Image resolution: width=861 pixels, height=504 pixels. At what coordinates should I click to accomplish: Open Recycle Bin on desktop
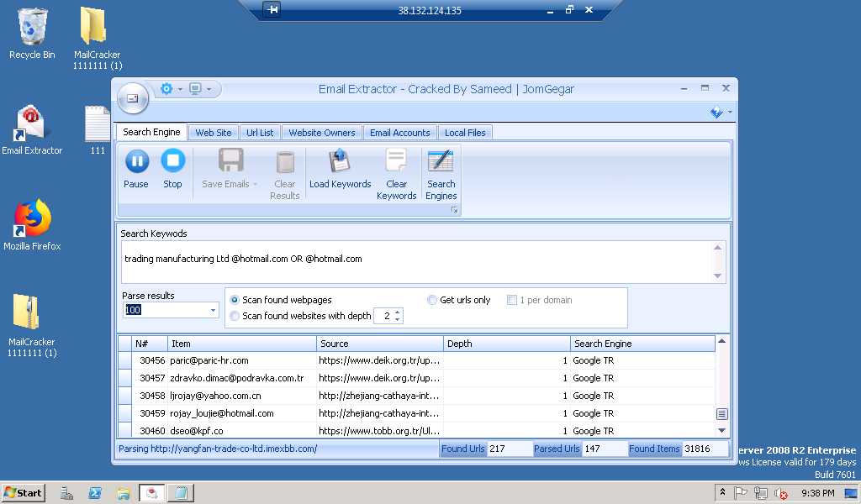click(32, 34)
